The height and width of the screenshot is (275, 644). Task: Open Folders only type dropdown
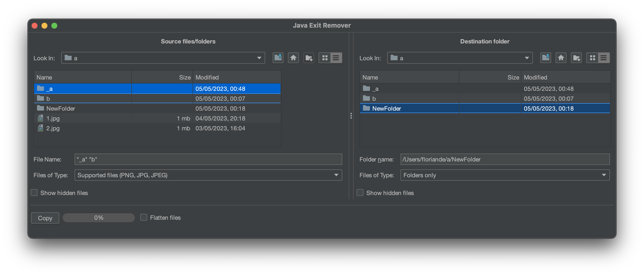point(604,175)
